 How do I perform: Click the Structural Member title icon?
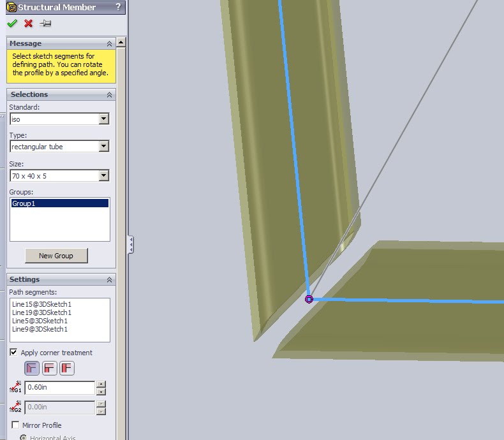pyautogui.click(x=11, y=7)
